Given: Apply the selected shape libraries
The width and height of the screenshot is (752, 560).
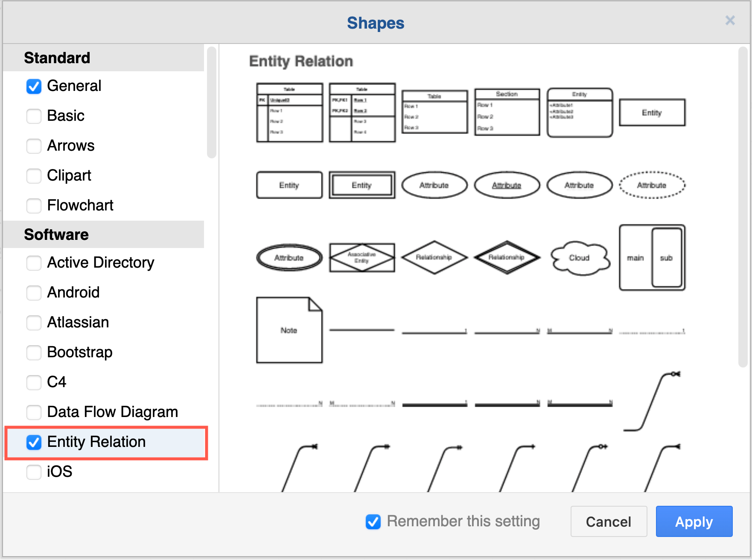Looking at the screenshot, I should (694, 521).
